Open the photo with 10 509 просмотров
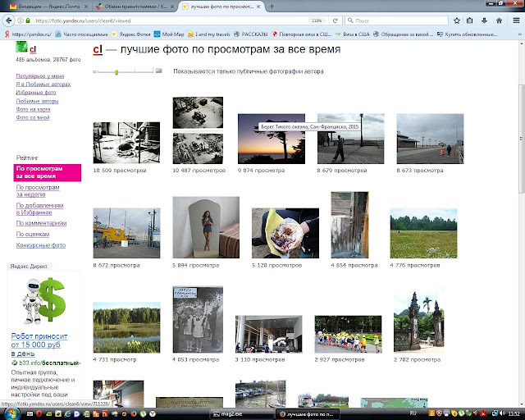This screenshot has height=420, width=525. pyautogui.click(x=126, y=143)
